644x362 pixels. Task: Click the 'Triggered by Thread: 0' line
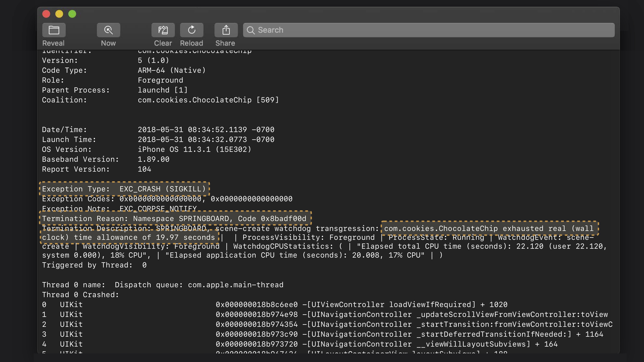[94, 265]
